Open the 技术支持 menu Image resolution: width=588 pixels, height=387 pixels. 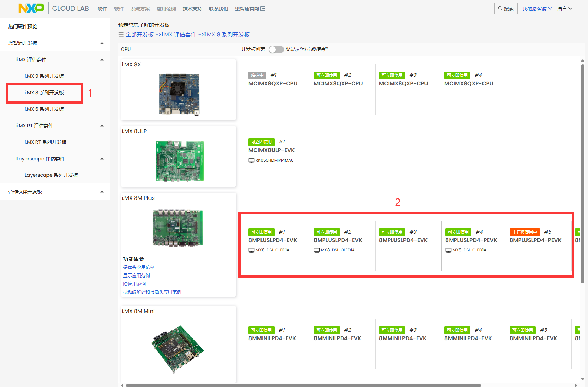pos(192,9)
